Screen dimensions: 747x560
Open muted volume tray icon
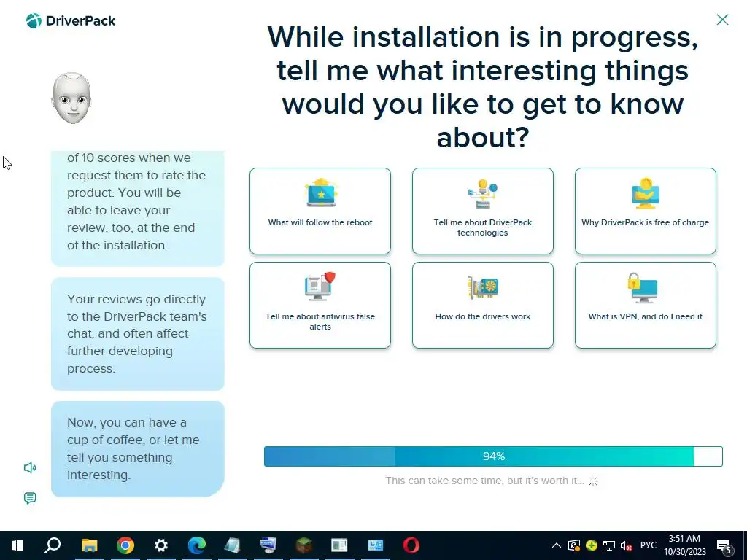626,545
